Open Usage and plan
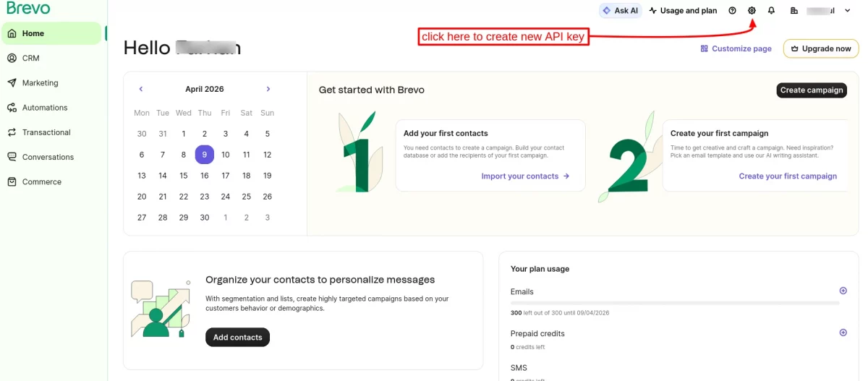Screen dimensions: 868x381 pos(683,11)
